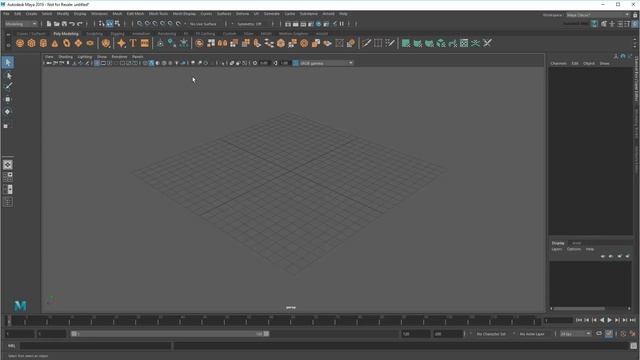Click the Redo arrow icon
Image resolution: width=640 pixels, height=360 pixels.
[x=80, y=24]
